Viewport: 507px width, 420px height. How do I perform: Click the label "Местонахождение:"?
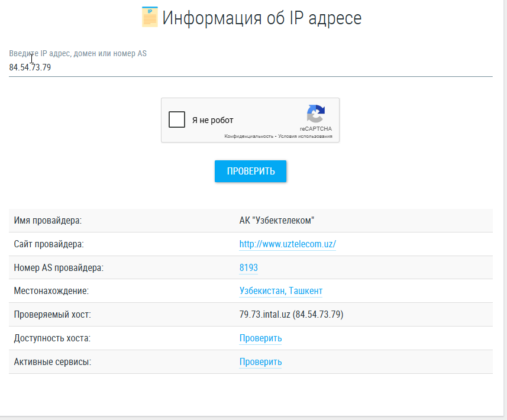[x=51, y=291]
